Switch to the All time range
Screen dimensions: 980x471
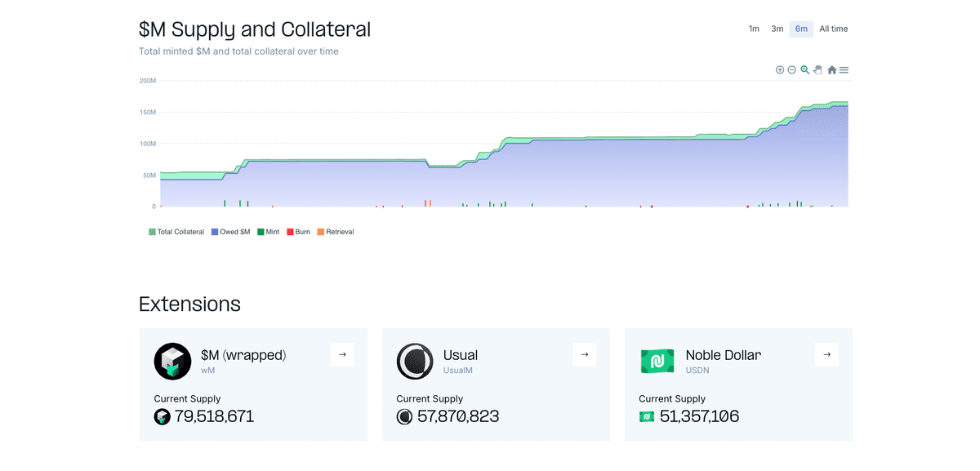833,29
